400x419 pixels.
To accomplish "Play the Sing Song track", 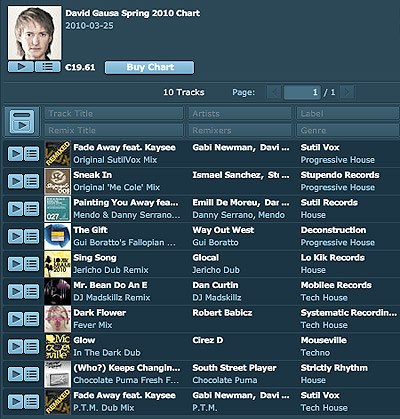I will [15, 264].
